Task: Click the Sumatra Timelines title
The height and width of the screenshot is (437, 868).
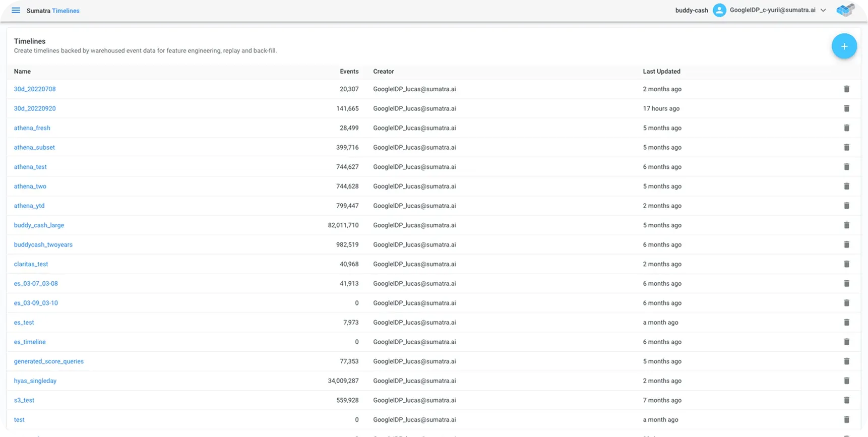Action: [53, 11]
